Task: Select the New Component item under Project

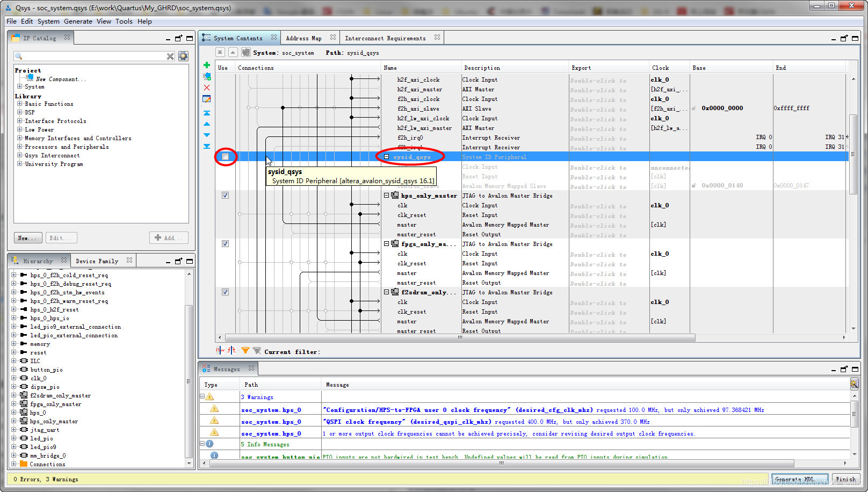Action: (60, 79)
